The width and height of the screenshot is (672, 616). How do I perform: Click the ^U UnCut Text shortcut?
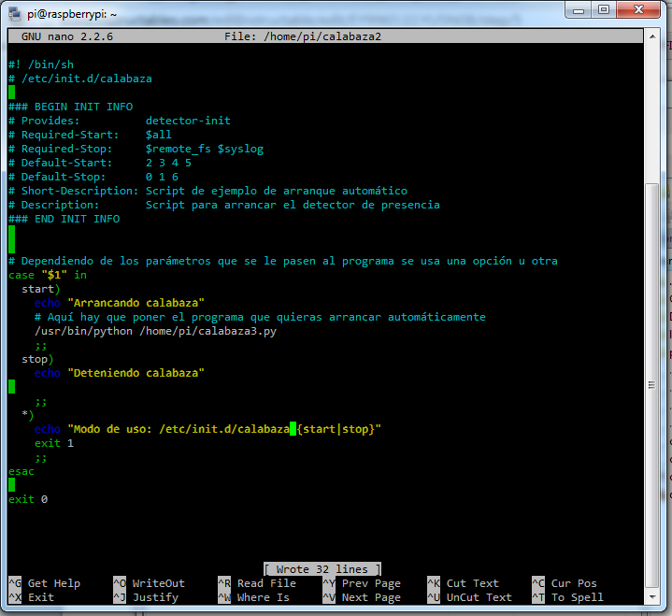click(x=470, y=597)
